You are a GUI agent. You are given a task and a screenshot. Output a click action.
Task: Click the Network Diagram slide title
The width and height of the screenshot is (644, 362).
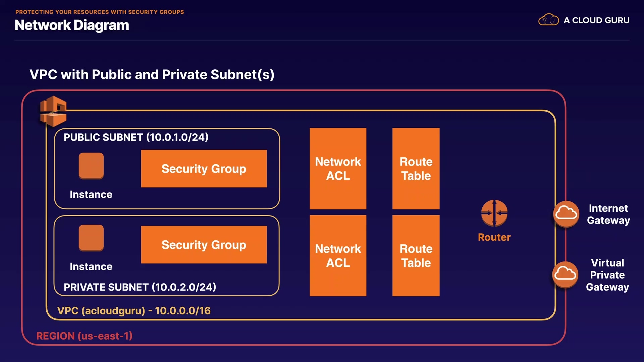(72, 25)
